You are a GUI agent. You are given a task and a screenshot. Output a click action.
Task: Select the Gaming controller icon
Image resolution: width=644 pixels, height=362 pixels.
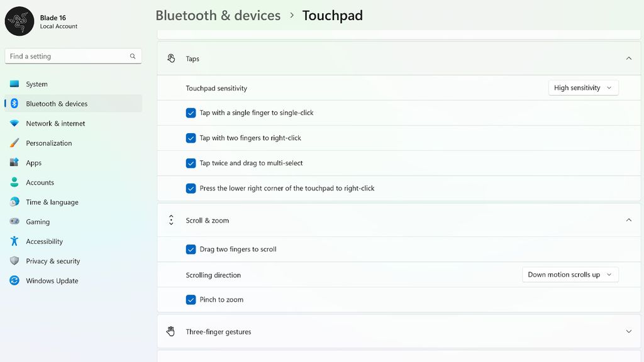[x=14, y=221]
